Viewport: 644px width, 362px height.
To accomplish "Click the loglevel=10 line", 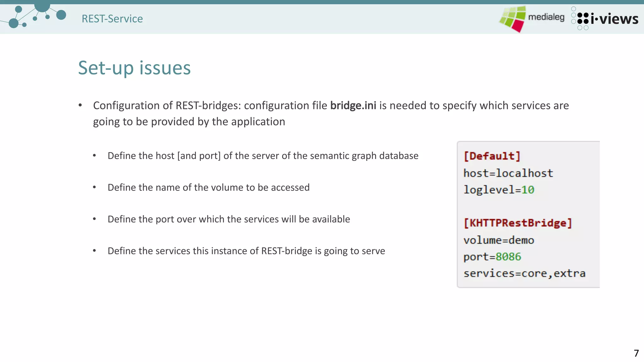I will [499, 190].
